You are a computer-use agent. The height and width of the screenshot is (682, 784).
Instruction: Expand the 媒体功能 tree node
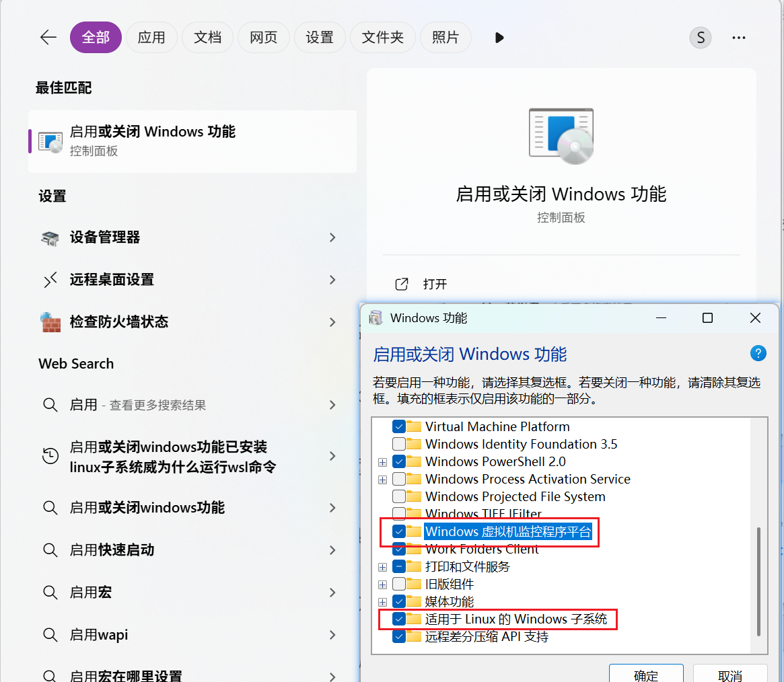383,601
